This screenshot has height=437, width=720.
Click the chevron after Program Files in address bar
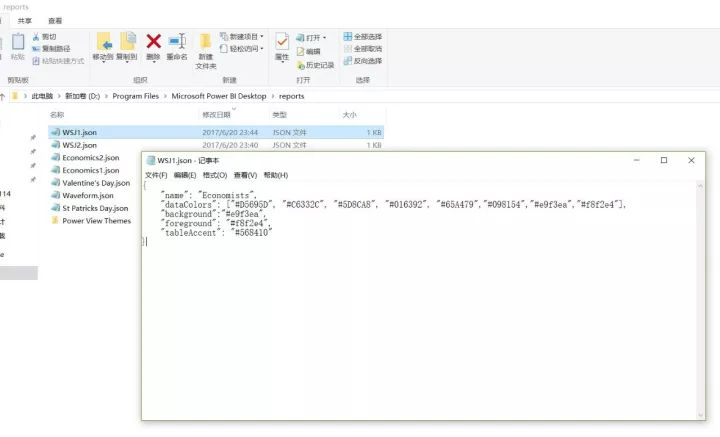165,96
